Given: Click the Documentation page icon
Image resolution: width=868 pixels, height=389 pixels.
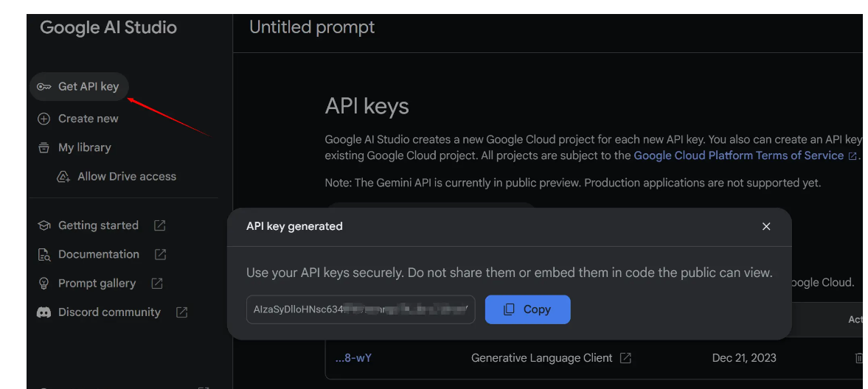Looking at the screenshot, I should pos(44,254).
